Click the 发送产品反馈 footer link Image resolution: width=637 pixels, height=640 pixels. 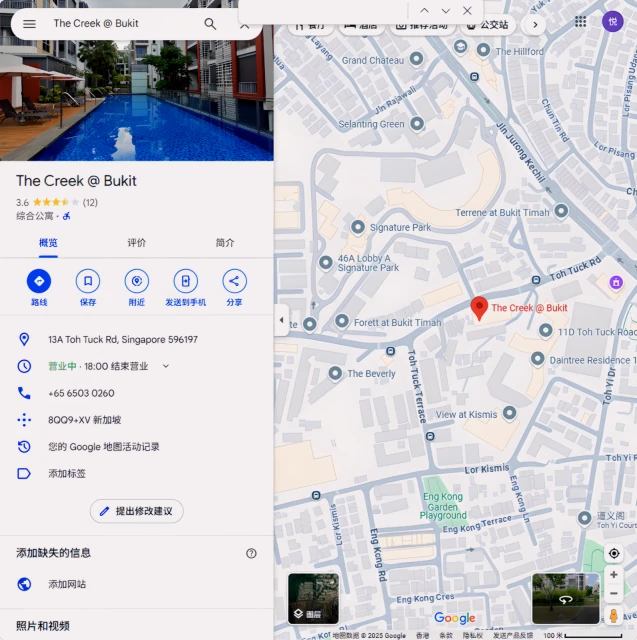click(x=513, y=636)
